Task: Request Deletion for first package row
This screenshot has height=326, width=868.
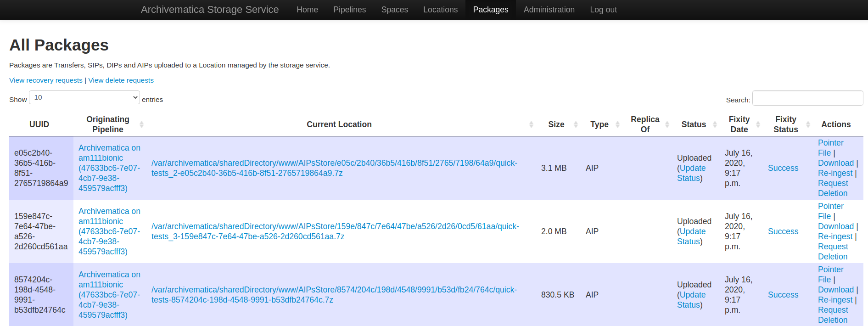Action: [x=833, y=188]
